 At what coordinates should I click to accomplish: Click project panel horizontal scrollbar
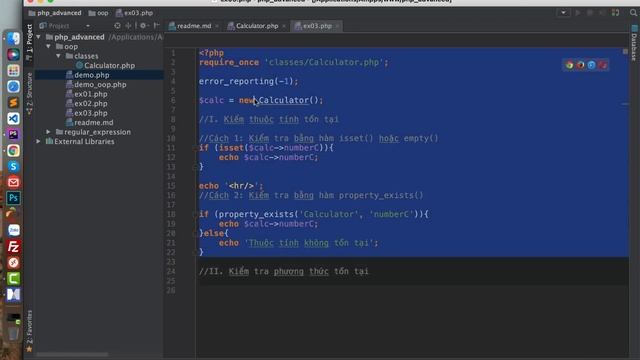click(x=72, y=354)
